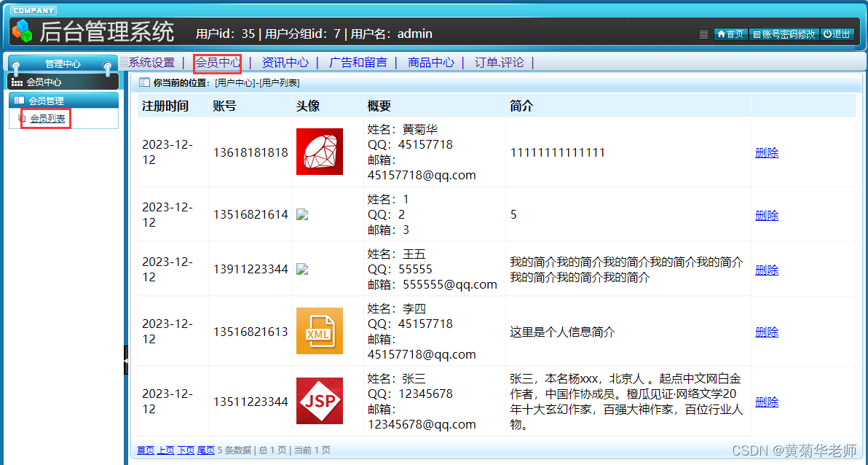Go to 首页 first page in pagination
The height and width of the screenshot is (465, 868).
point(146,450)
